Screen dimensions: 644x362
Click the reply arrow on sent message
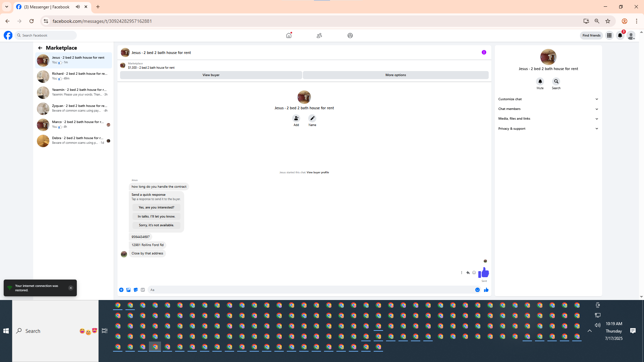pos(468,273)
